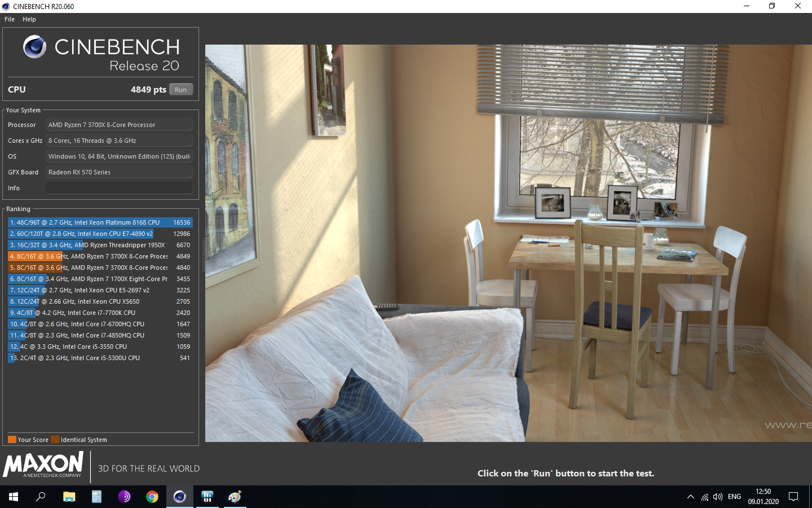Viewport: 812px width, 508px height.
Task: Open the File menu
Action: click(x=10, y=19)
